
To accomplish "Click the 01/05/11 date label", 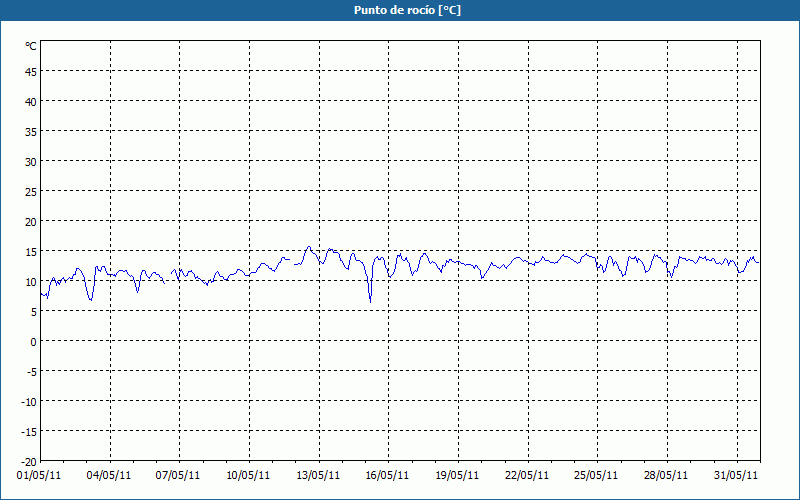I will [39, 476].
